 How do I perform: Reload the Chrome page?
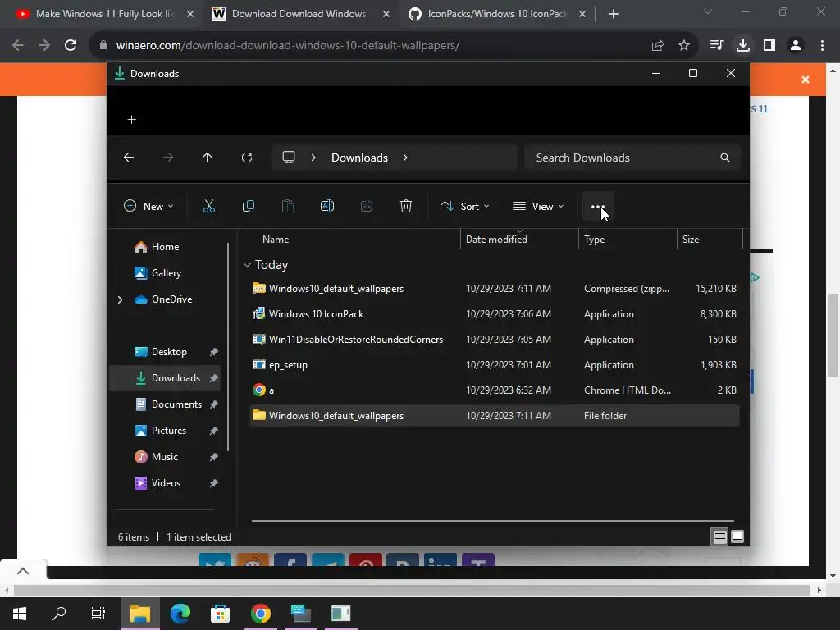click(x=71, y=46)
